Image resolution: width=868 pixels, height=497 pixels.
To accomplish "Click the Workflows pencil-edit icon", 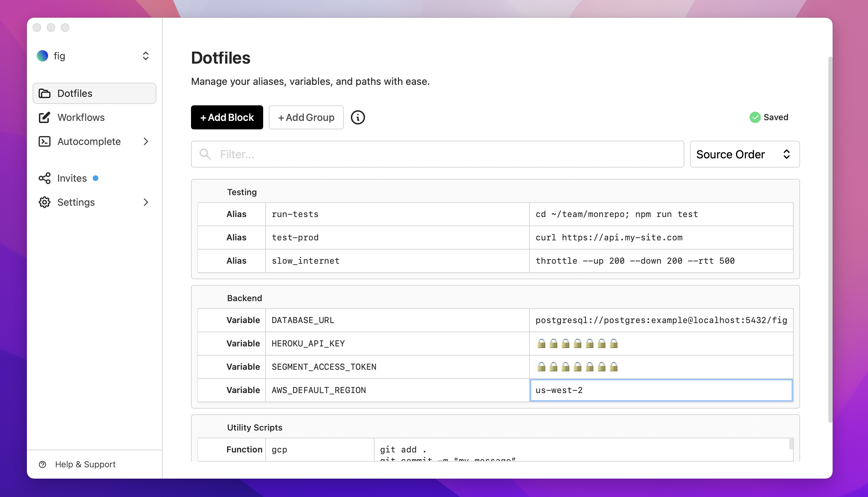I will tap(45, 117).
